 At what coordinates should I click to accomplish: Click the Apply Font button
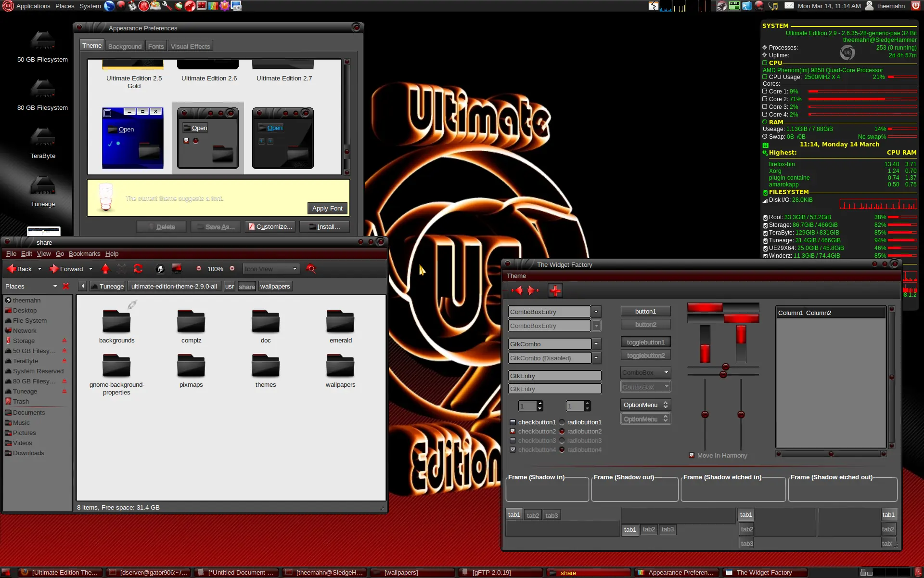327,208
